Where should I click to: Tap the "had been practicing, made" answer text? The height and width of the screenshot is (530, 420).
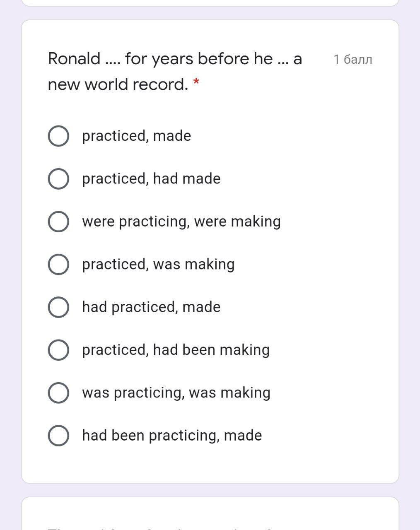(172, 436)
